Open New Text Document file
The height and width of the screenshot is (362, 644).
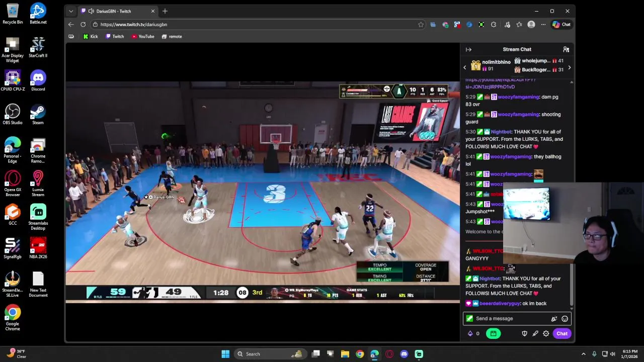[38, 284]
